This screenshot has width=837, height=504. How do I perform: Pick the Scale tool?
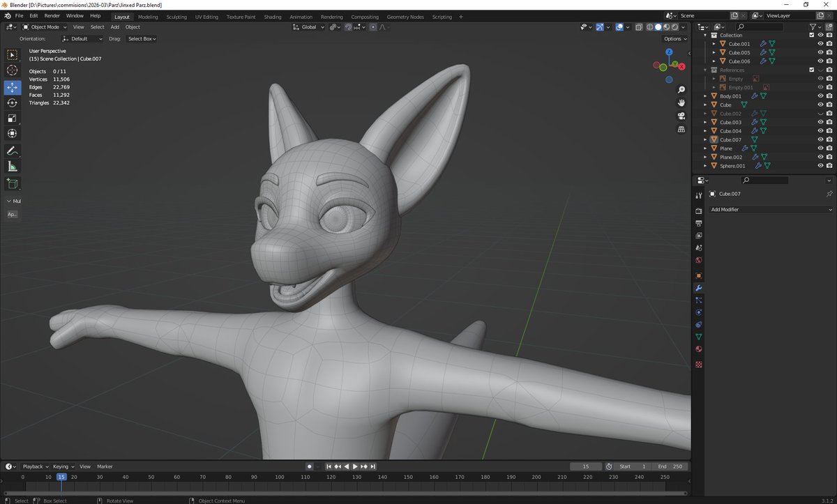pyautogui.click(x=13, y=118)
